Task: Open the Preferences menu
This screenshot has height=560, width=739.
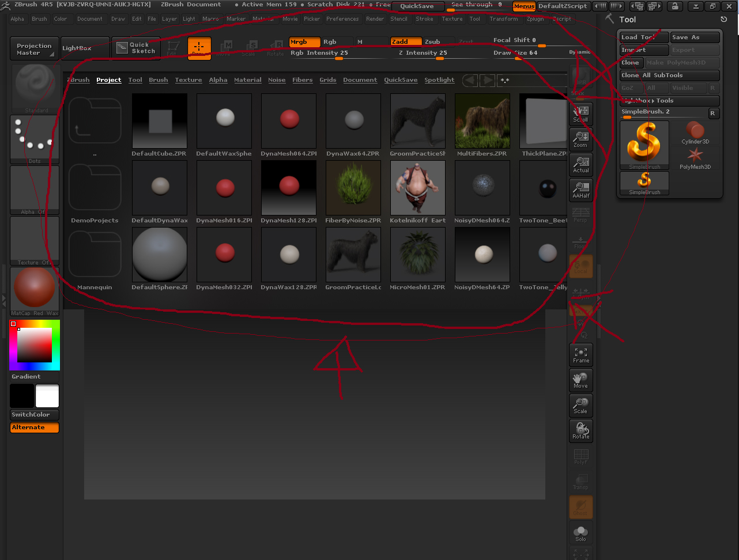Action: (x=342, y=19)
